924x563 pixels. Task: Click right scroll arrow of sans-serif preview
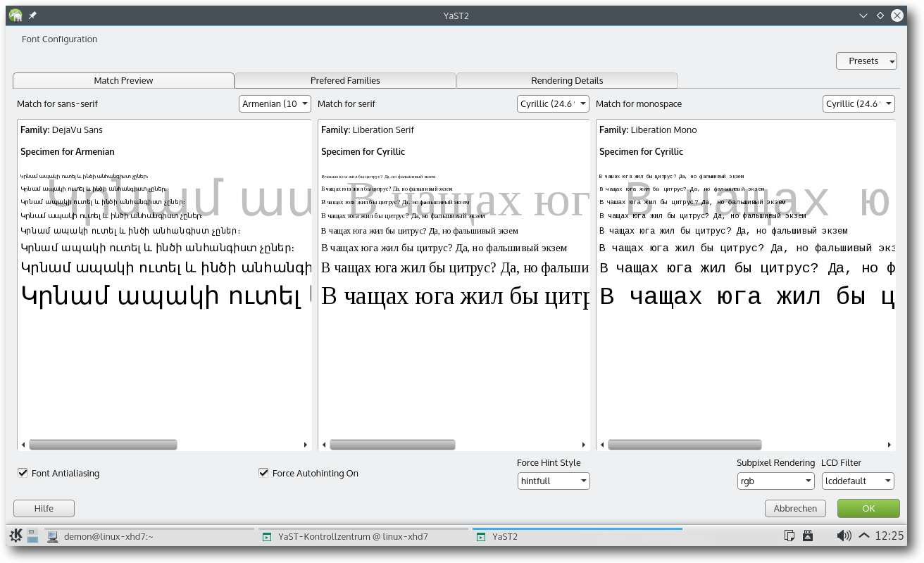306,445
